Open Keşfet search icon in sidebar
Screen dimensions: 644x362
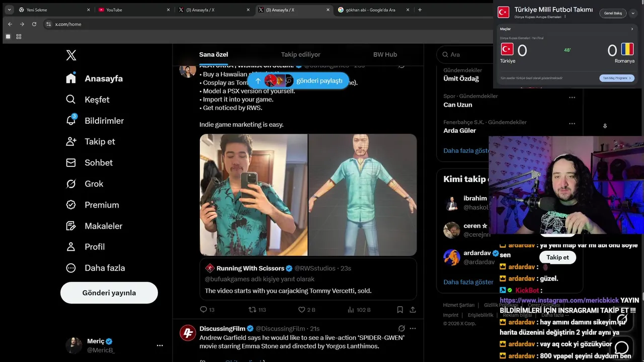click(71, 100)
